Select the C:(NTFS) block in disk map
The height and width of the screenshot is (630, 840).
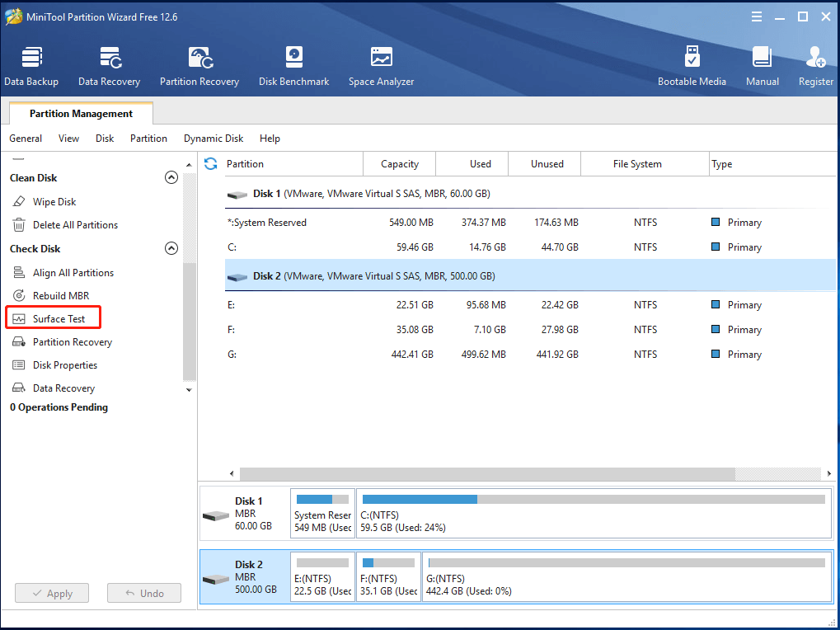coord(594,513)
